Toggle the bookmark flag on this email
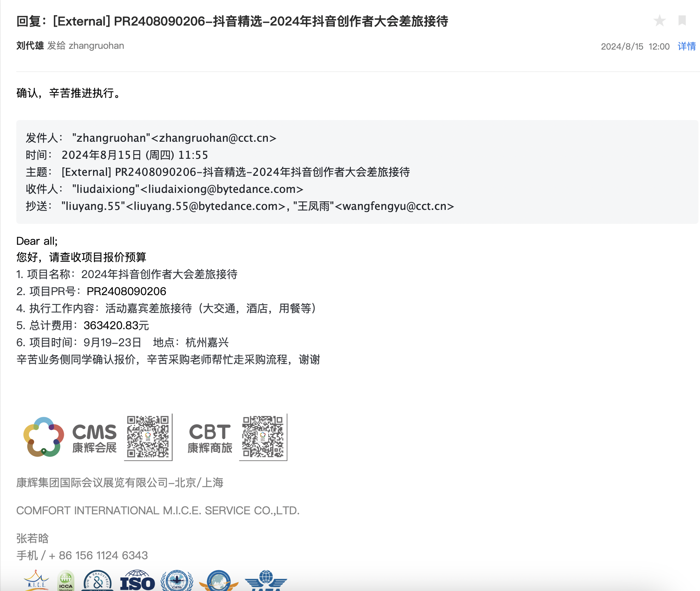The width and height of the screenshot is (700, 591). tap(682, 20)
